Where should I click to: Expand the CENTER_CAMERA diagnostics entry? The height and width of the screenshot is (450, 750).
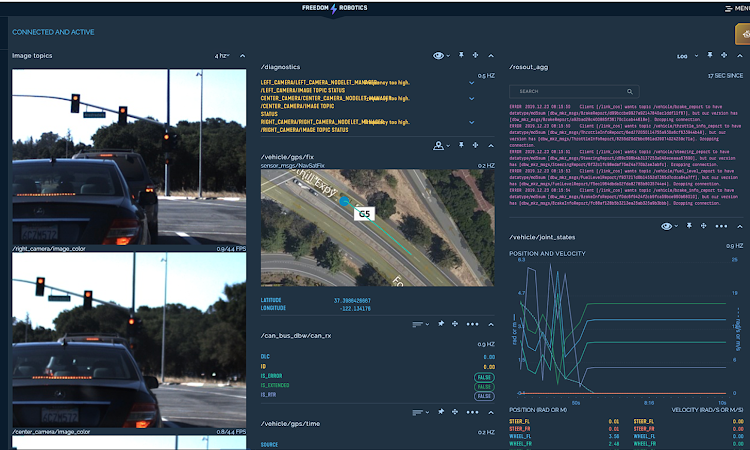click(x=472, y=99)
